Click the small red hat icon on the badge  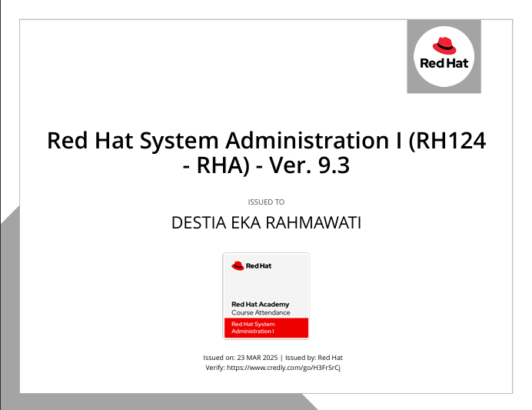(x=238, y=265)
